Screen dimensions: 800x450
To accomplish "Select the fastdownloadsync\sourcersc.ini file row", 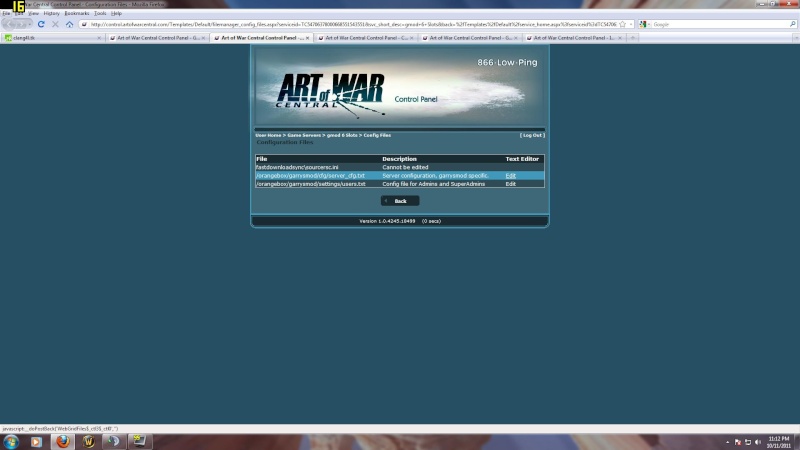I will (400, 167).
